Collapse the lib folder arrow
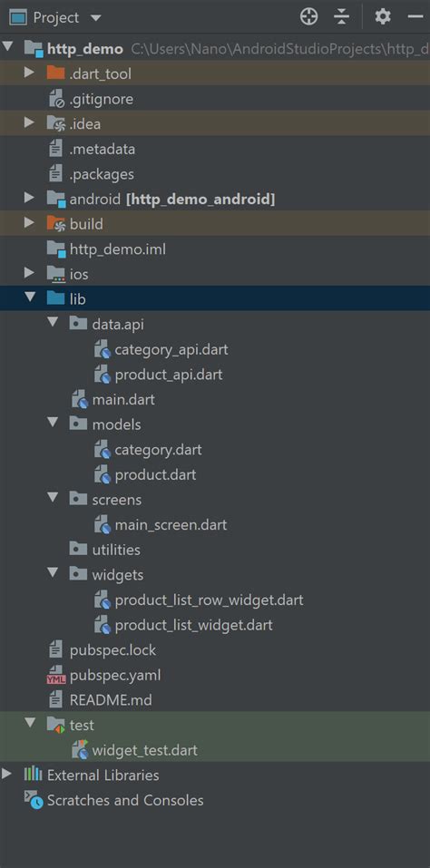This screenshot has height=868, width=430. 30,297
